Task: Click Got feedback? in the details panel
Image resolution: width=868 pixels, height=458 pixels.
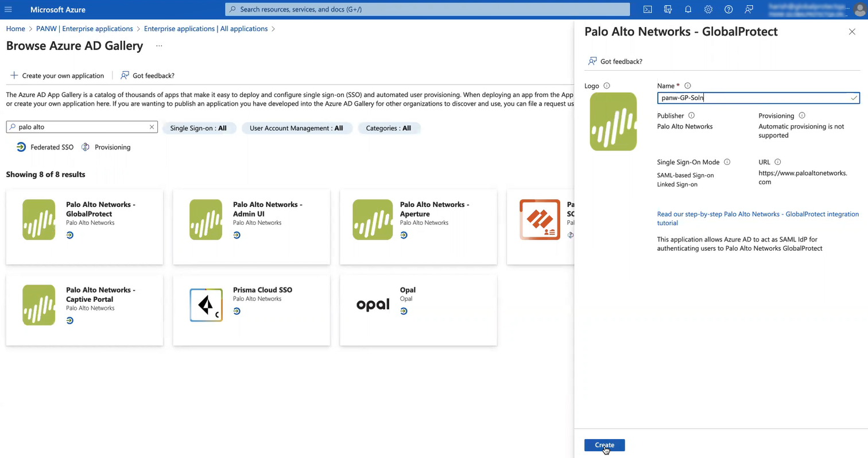Action: point(615,61)
